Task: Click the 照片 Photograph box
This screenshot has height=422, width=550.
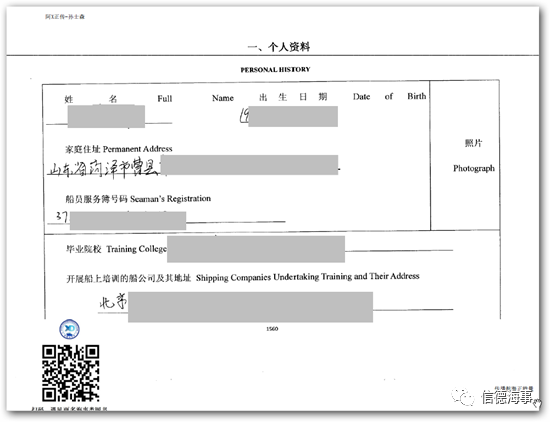Action: 465,155
